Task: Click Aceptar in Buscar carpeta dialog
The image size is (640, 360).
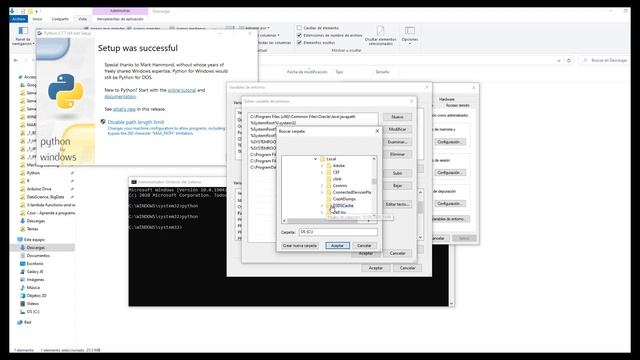Action: (337, 246)
